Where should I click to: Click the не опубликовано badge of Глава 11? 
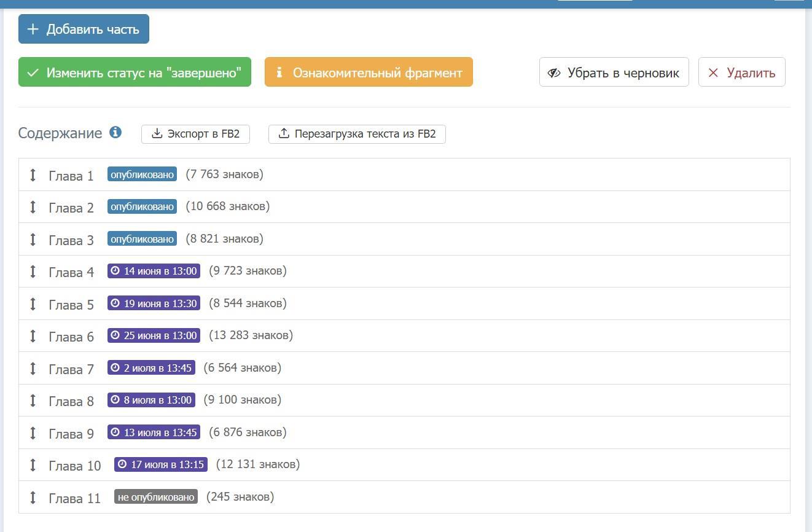[x=156, y=497]
